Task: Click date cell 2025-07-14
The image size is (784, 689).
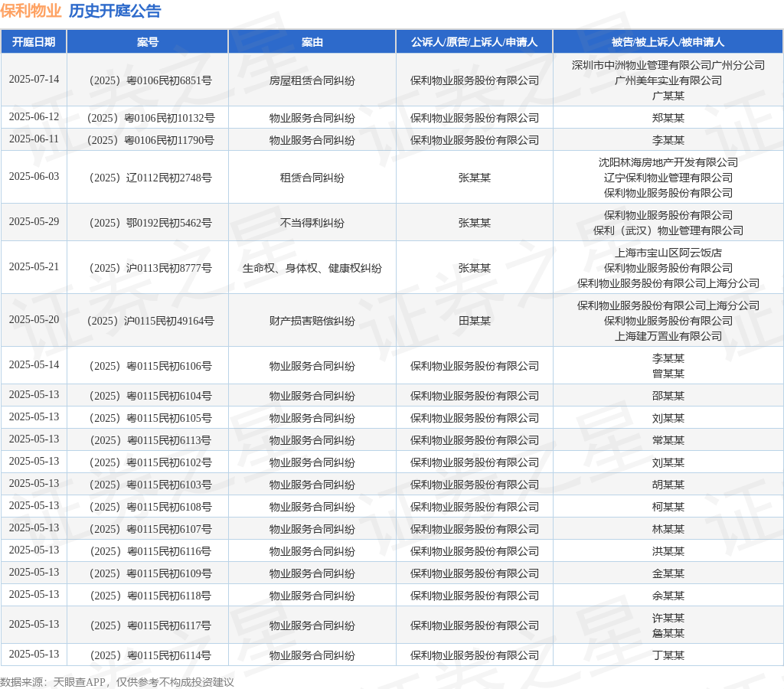Action: (x=34, y=79)
